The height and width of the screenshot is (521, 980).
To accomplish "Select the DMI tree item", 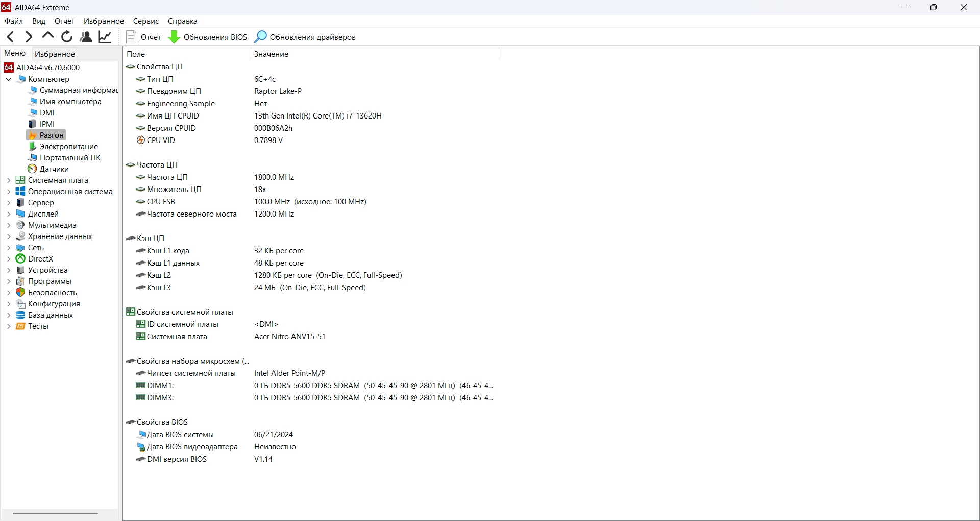I will pyautogui.click(x=47, y=113).
